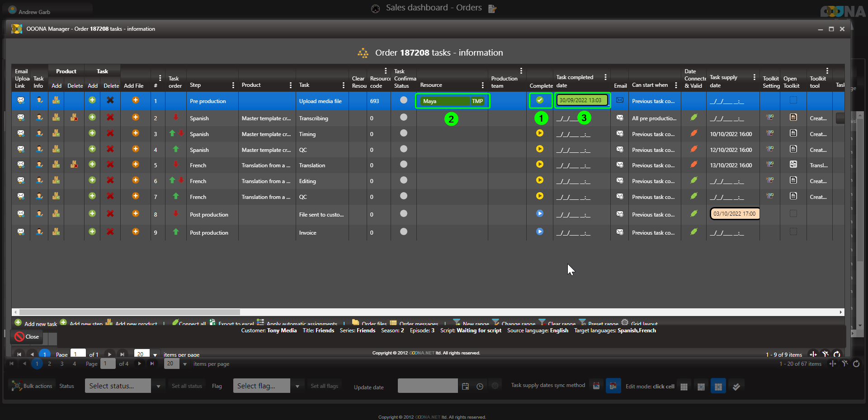Viewport: 868px width, 420px height.
Task: Click the email icon for Invoice task
Action: (x=620, y=232)
